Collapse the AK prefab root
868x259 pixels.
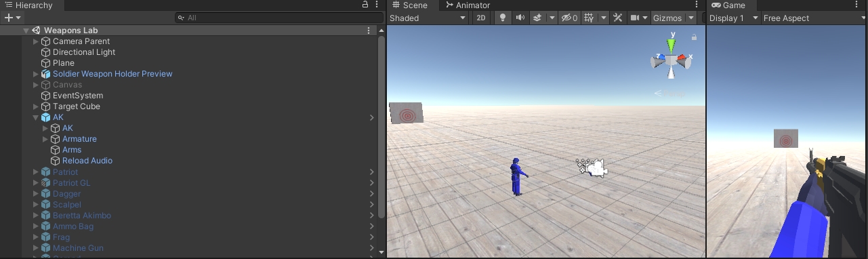(36, 117)
